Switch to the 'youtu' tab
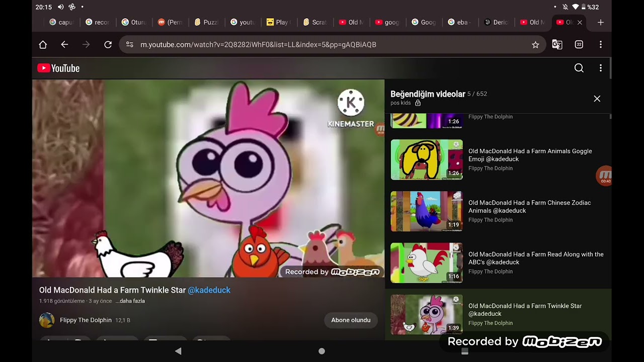 tap(243, 22)
